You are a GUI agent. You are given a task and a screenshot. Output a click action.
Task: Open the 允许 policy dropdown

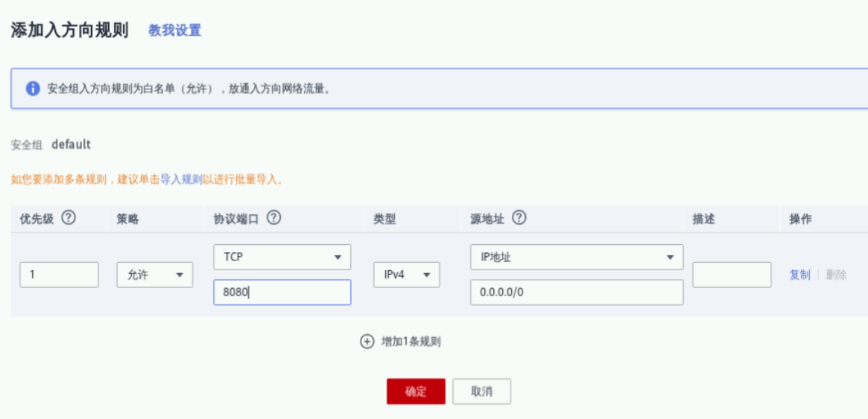pos(154,275)
